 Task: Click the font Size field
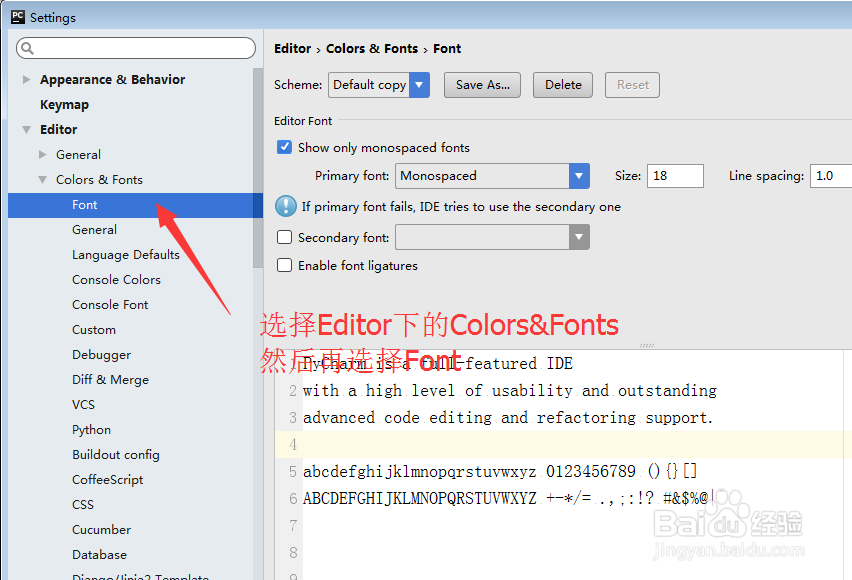click(x=675, y=176)
